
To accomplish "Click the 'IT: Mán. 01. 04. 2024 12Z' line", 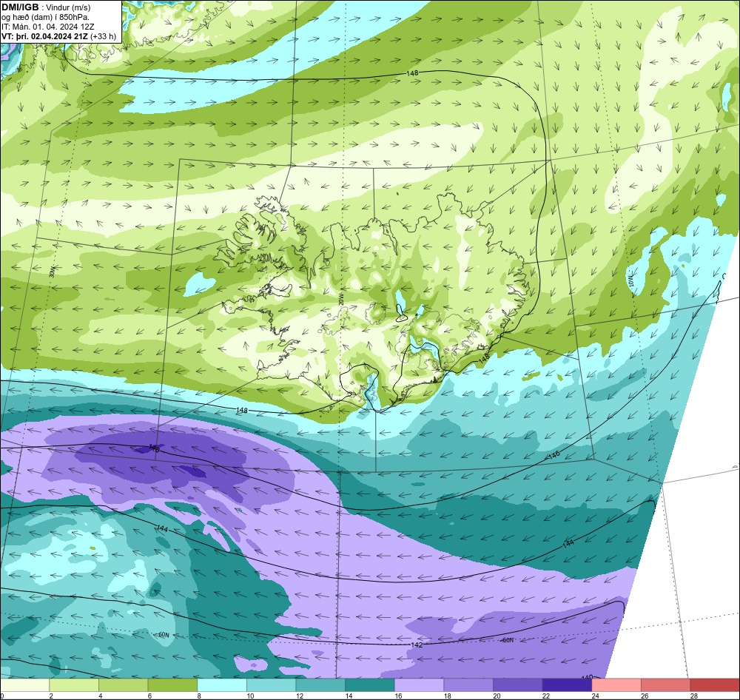I will coord(47,27).
